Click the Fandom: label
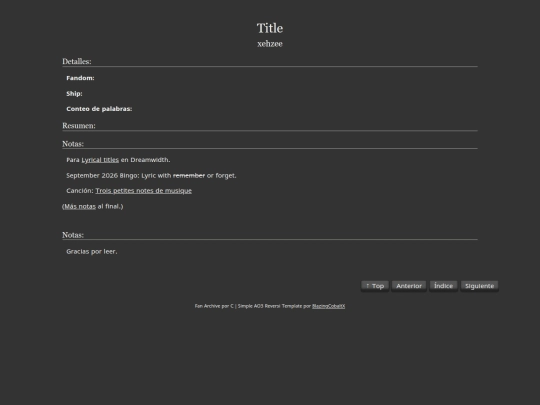This screenshot has height=405, width=540. point(80,78)
